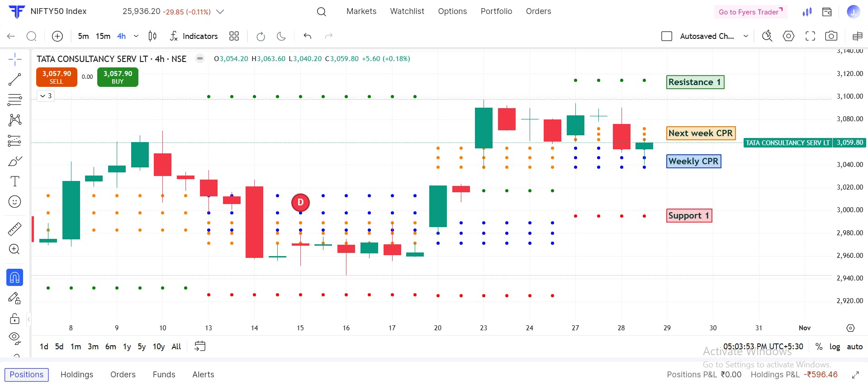This screenshot has width=868, height=390.
Task: Select the trend line drawing tool
Action: (x=15, y=80)
